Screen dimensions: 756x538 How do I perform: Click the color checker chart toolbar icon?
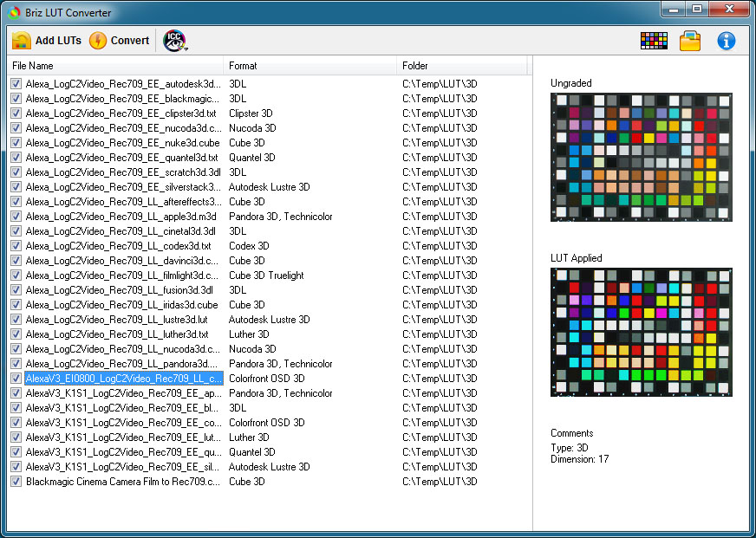click(655, 41)
